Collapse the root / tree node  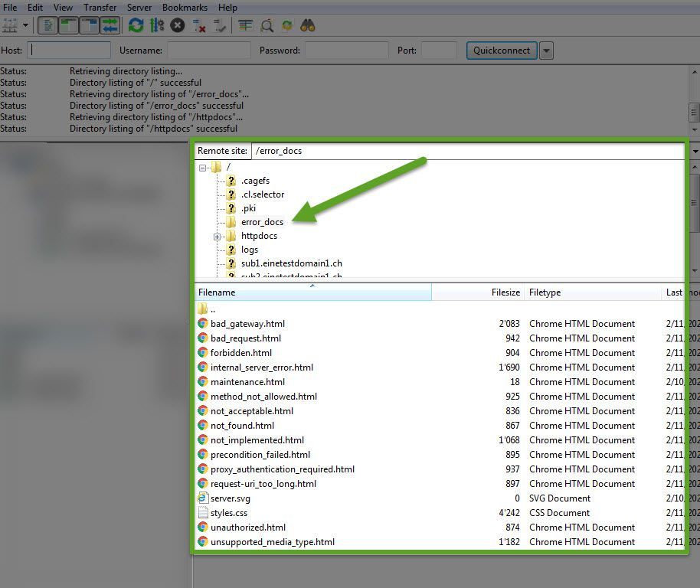tap(203, 168)
